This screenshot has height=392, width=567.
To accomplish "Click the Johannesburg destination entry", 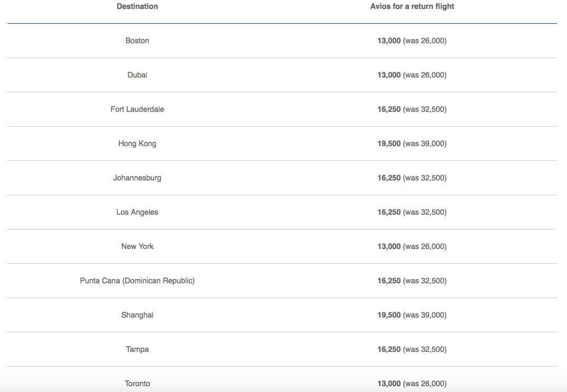I will point(137,178).
